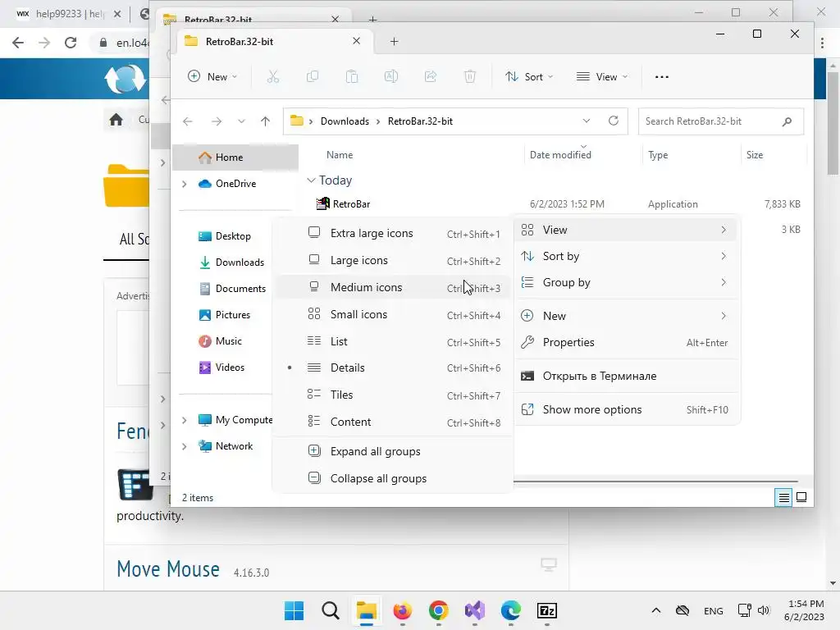Sort by Name column header
Image resolution: width=840 pixels, height=630 pixels.
pos(340,155)
